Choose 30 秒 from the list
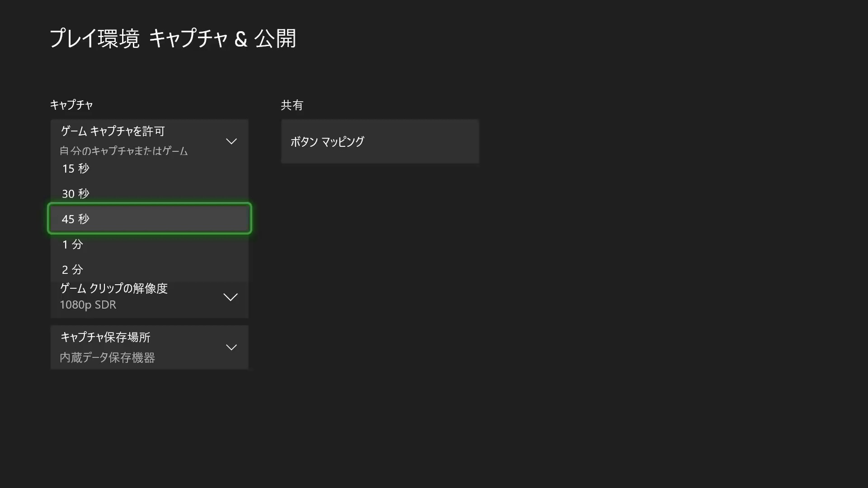The image size is (868, 488). click(x=75, y=194)
